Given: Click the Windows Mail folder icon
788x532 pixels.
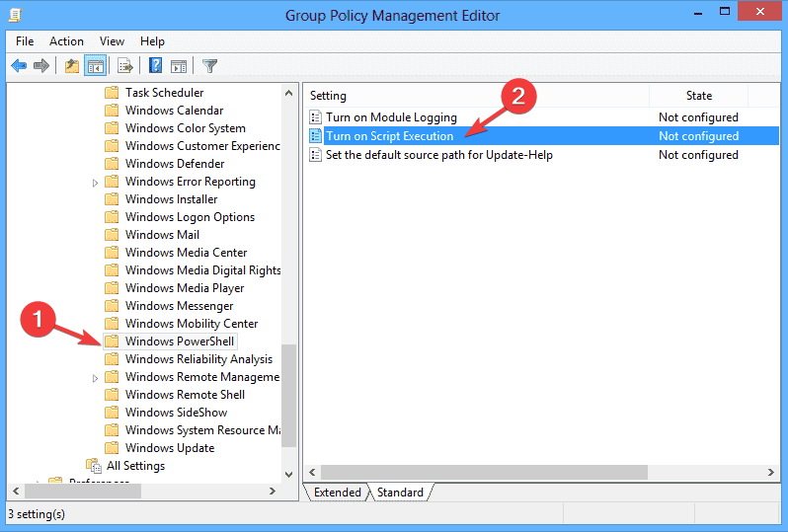Looking at the screenshot, I should (112, 235).
